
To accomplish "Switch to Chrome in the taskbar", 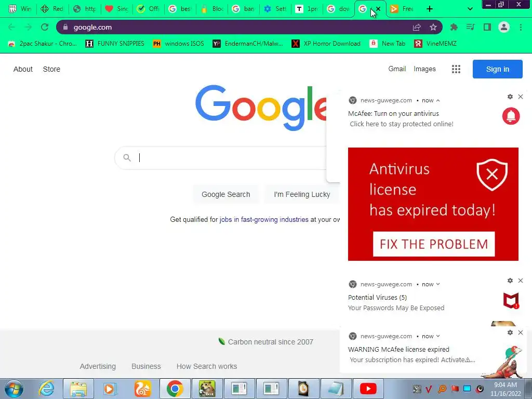I will click(175, 389).
